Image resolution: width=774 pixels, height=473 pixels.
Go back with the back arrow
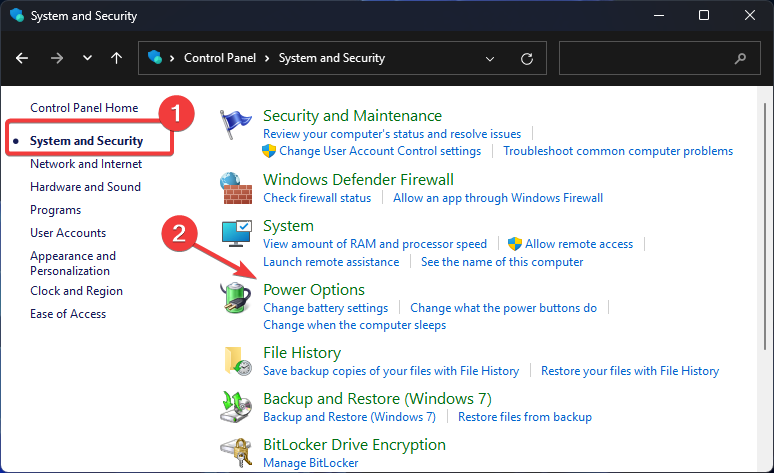(x=22, y=58)
